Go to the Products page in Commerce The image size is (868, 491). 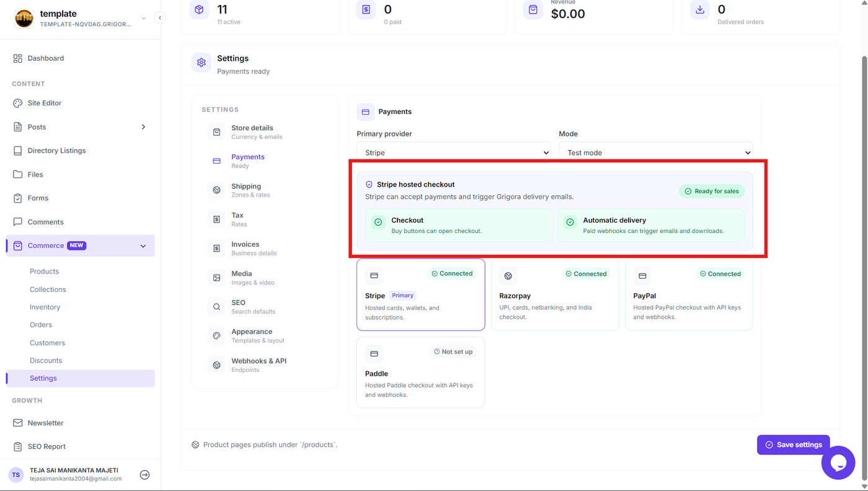coord(44,272)
